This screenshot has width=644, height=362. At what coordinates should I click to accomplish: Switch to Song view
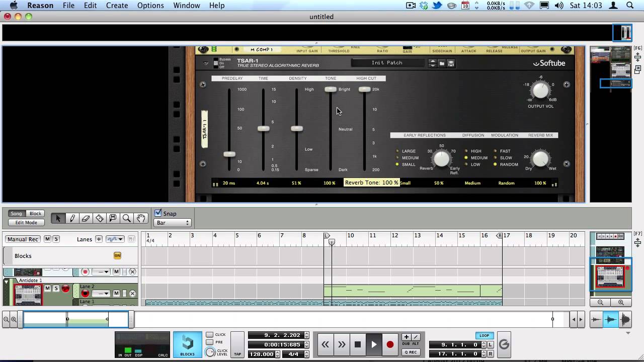pyautogui.click(x=17, y=214)
